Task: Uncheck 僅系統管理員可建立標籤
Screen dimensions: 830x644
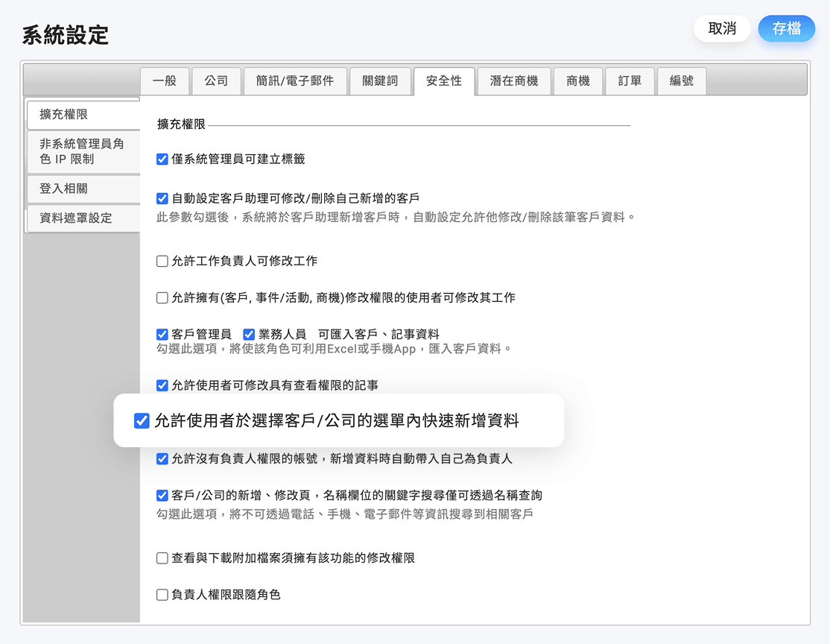Action: pyautogui.click(x=162, y=160)
